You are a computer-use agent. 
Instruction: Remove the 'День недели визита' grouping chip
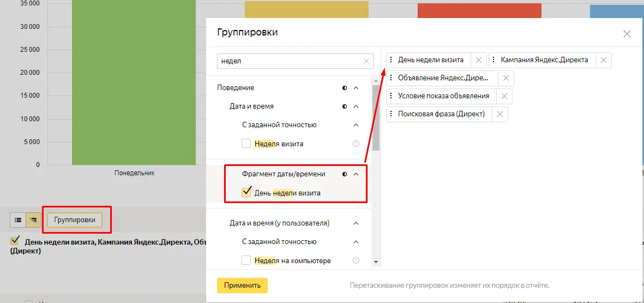[479, 60]
